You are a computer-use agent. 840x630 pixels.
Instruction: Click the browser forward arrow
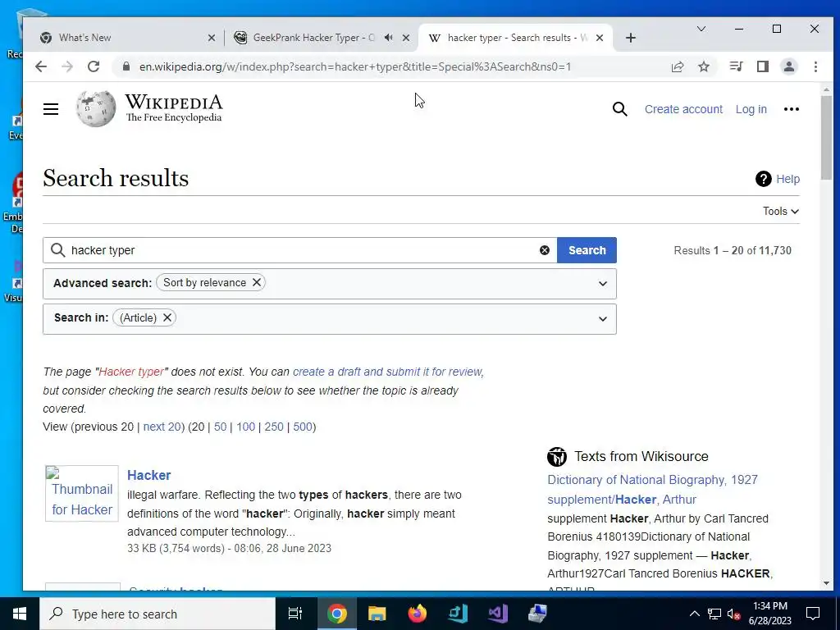click(67, 66)
